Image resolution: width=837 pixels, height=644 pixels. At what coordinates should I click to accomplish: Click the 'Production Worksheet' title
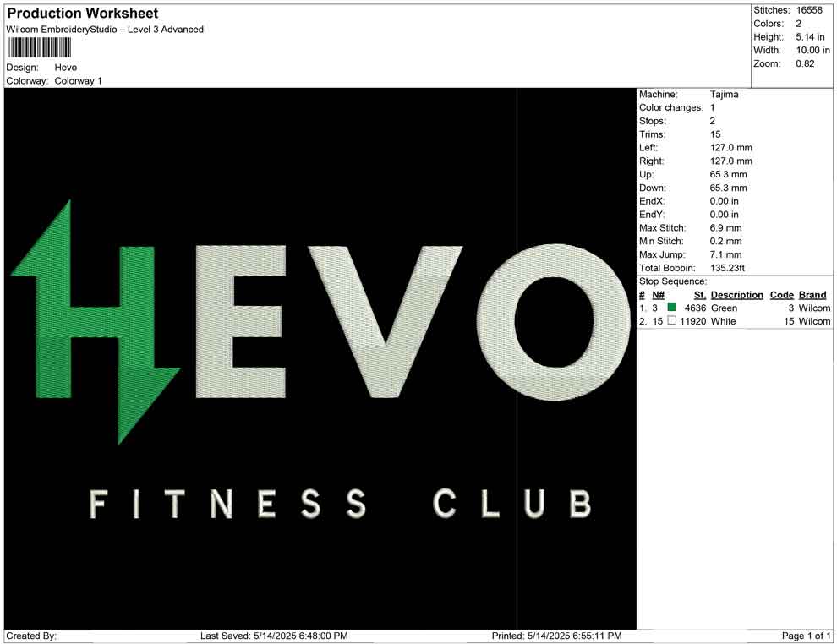tap(83, 14)
